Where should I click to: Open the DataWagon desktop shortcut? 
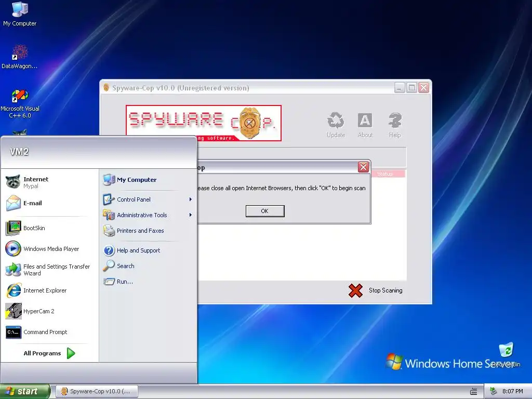[20, 56]
